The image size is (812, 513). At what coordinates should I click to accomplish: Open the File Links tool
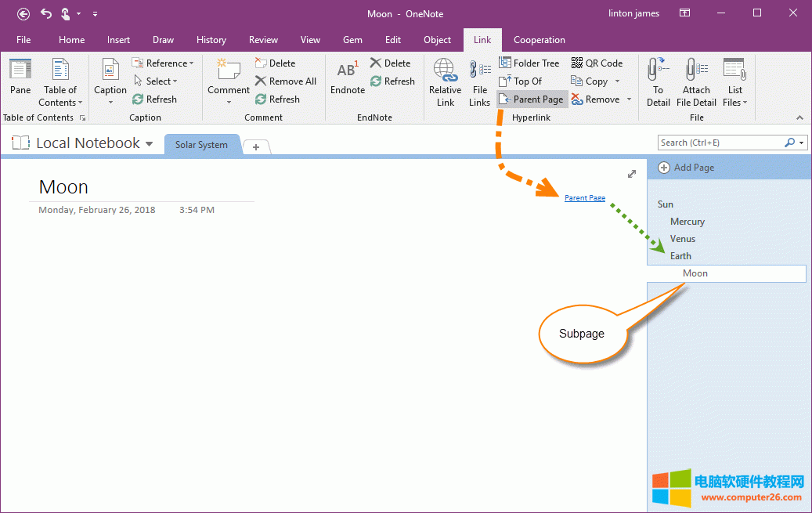[479, 81]
